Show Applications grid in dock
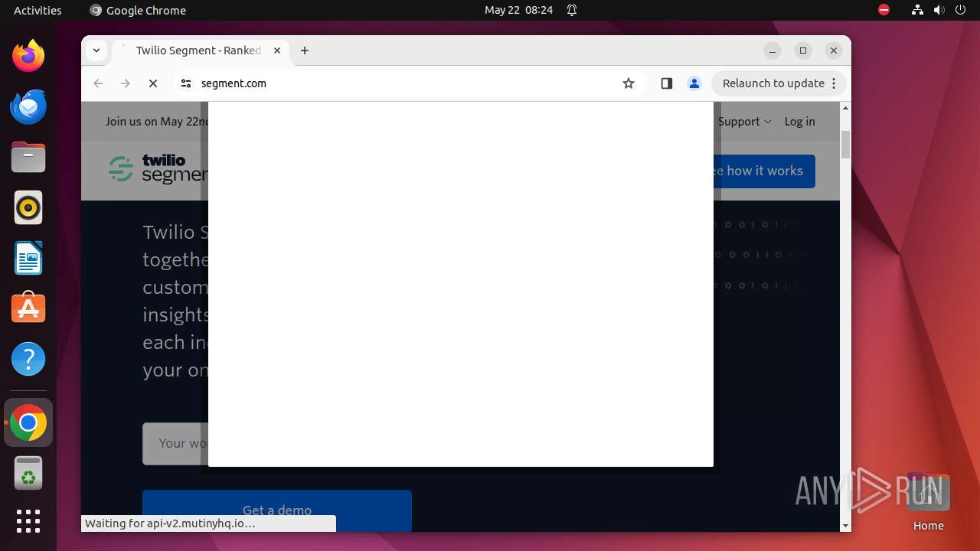The height and width of the screenshot is (551, 980). 28,521
